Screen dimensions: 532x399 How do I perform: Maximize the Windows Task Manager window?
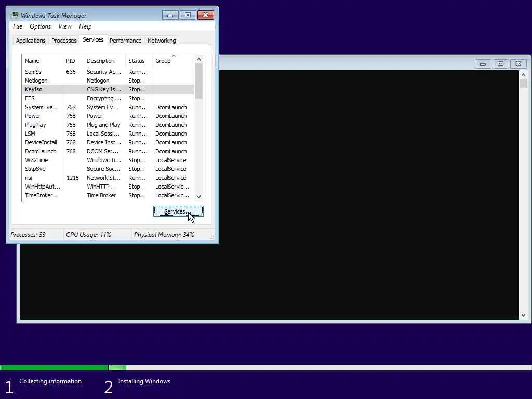188,15
